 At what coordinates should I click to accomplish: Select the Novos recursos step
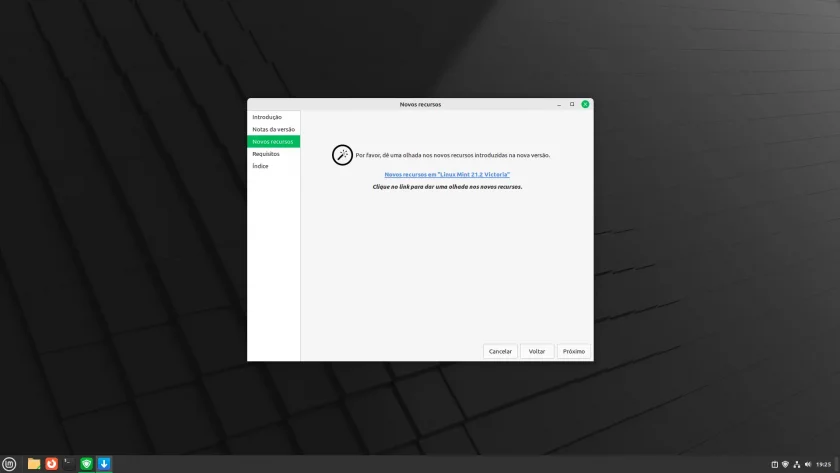(273, 141)
